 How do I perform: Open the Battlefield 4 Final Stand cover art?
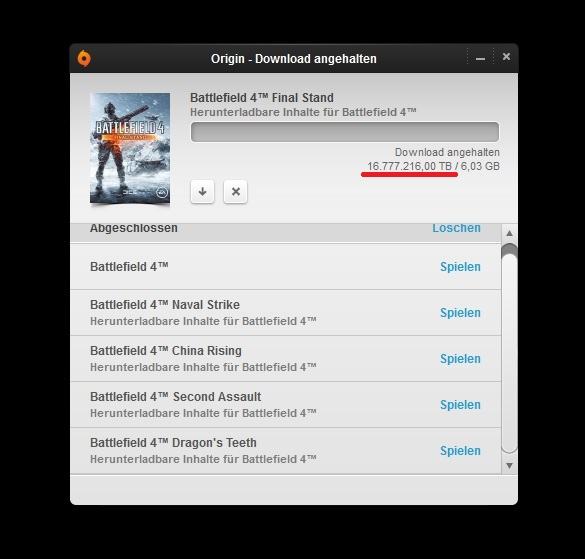point(130,148)
